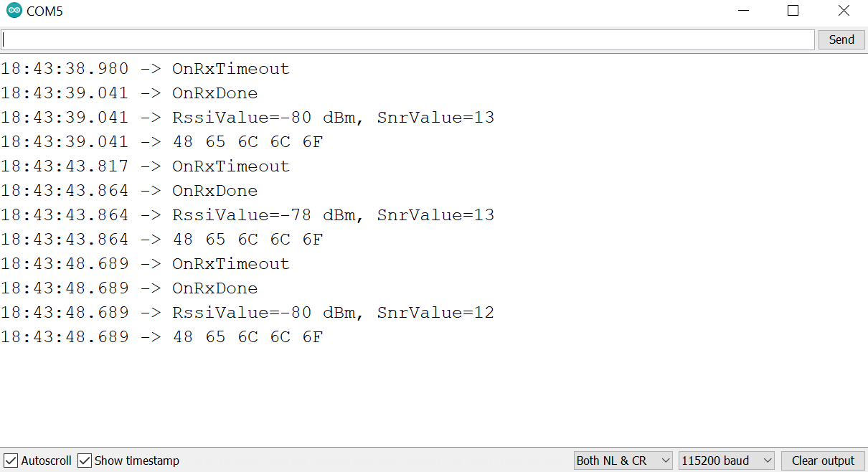Minimize the COM5 serial monitor window
The width and height of the screenshot is (868, 472).
tap(742, 11)
